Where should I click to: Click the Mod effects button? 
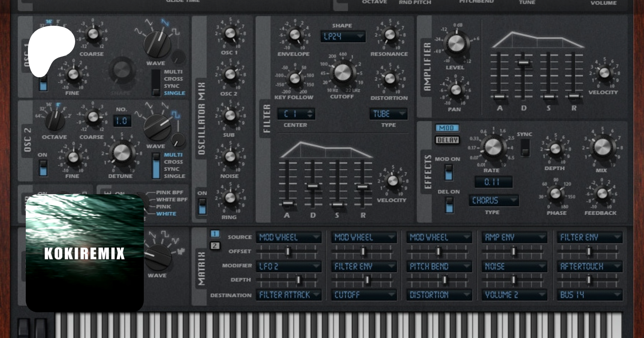coord(447,128)
